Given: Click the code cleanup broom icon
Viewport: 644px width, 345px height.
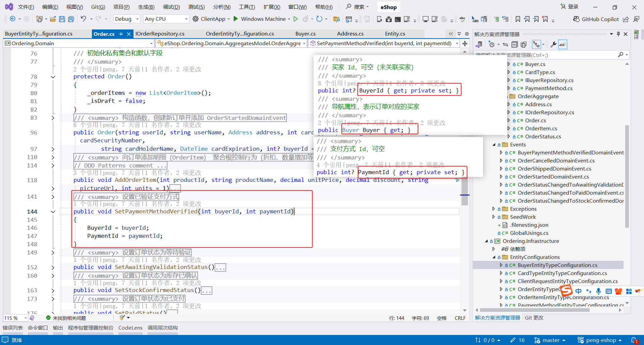Looking at the screenshot, I should click(x=122, y=318).
